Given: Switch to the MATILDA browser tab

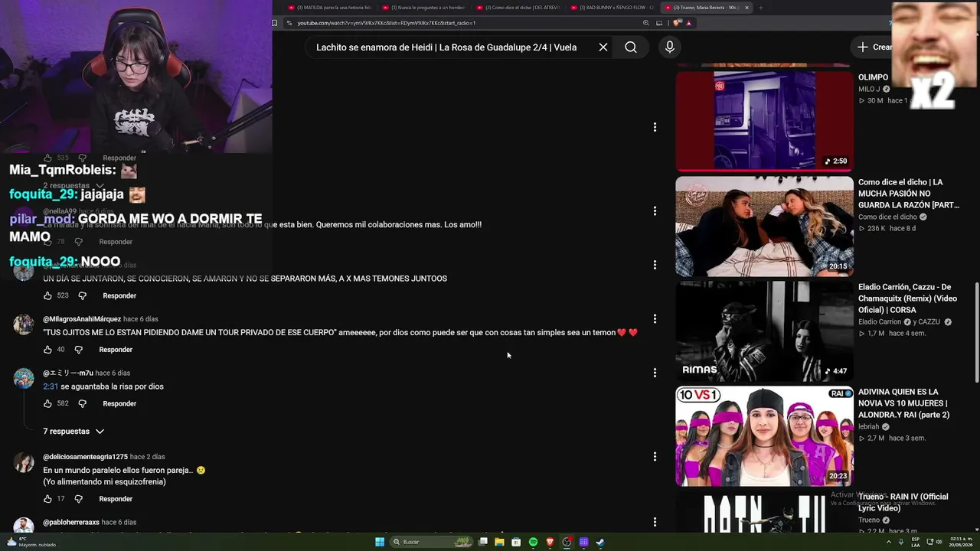Looking at the screenshot, I should point(330,8).
